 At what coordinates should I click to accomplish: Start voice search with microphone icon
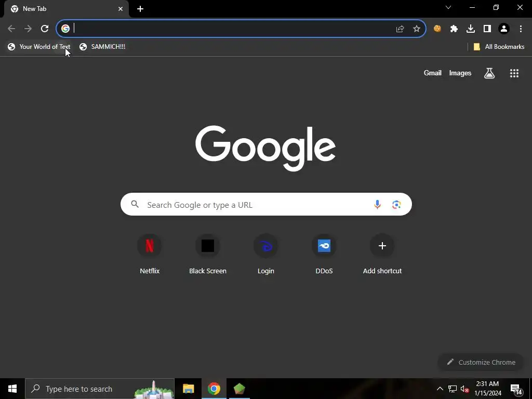pyautogui.click(x=377, y=204)
